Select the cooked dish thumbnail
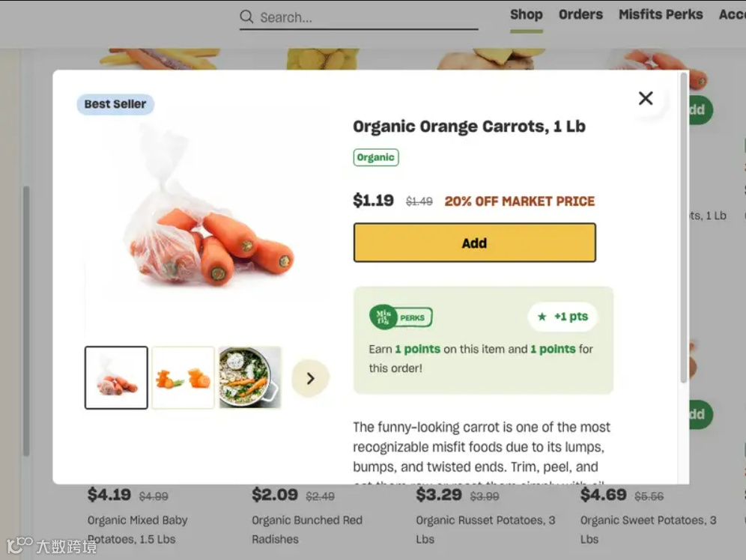This screenshot has width=746, height=560. pos(249,378)
